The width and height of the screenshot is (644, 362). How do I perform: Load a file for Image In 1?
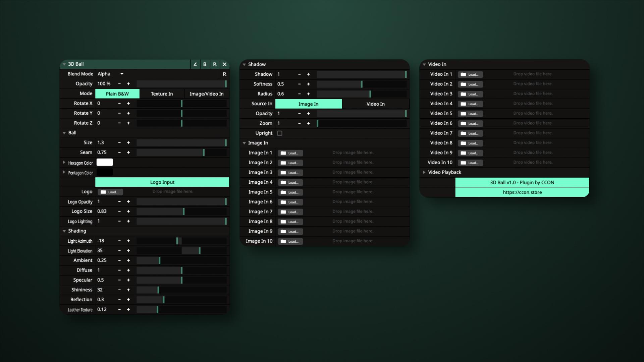tap(290, 153)
